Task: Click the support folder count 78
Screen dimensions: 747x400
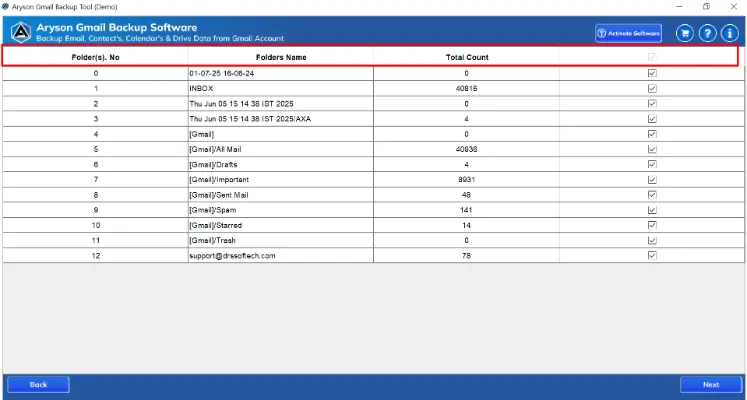Action: click(466, 256)
